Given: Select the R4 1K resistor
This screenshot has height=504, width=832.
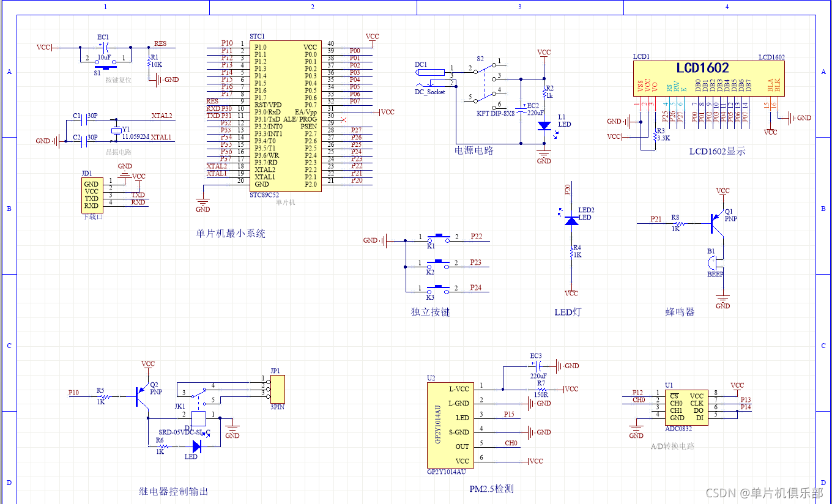Looking at the screenshot, I should click(x=571, y=251).
